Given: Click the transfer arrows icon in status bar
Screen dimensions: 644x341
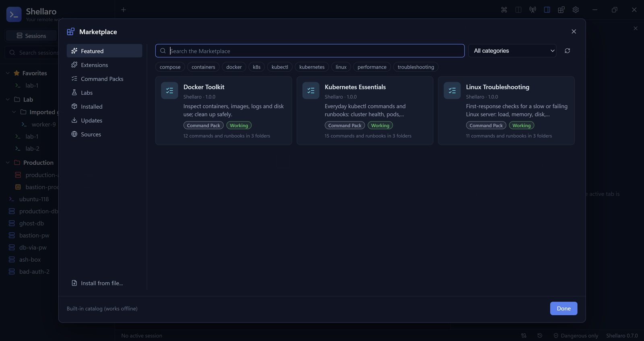Looking at the screenshot, I should [x=524, y=335].
